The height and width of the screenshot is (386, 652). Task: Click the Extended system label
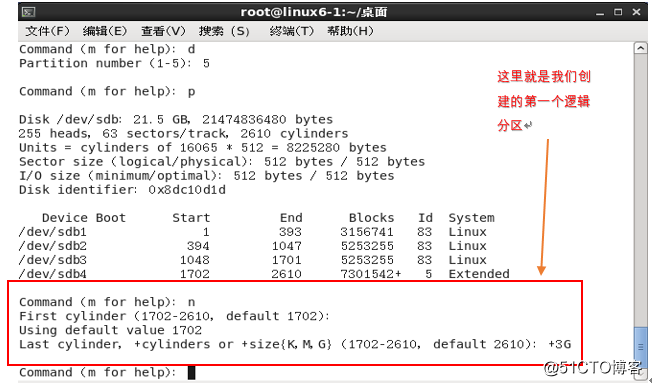479,274
